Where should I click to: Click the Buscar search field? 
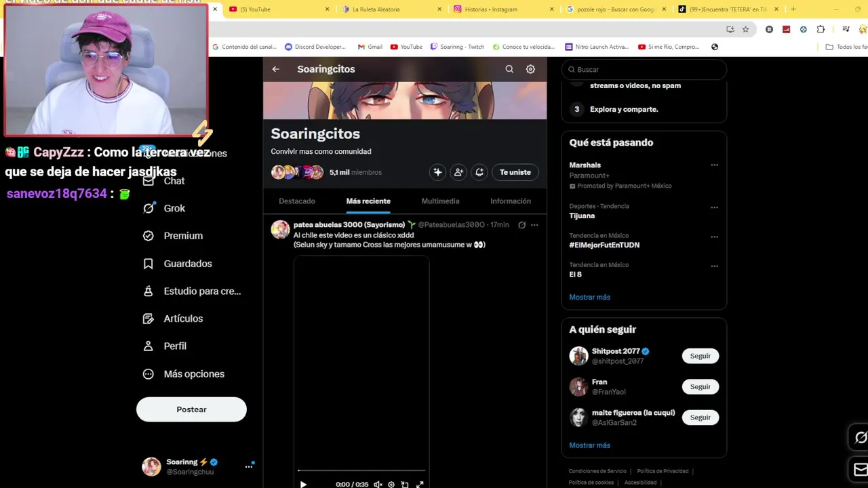pos(644,69)
